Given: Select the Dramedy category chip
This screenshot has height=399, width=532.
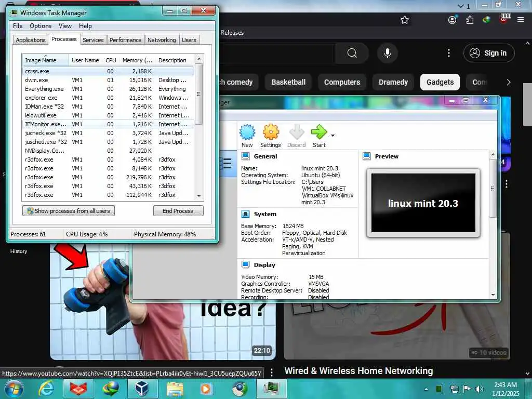Looking at the screenshot, I should pos(393,82).
